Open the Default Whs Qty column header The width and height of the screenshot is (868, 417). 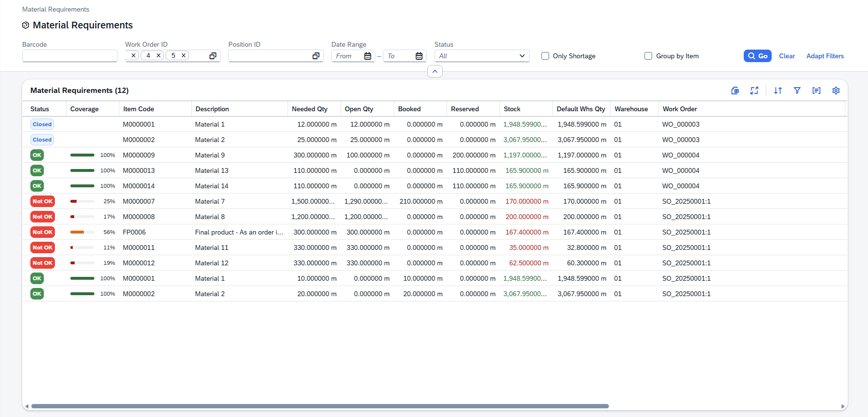click(x=581, y=109)
